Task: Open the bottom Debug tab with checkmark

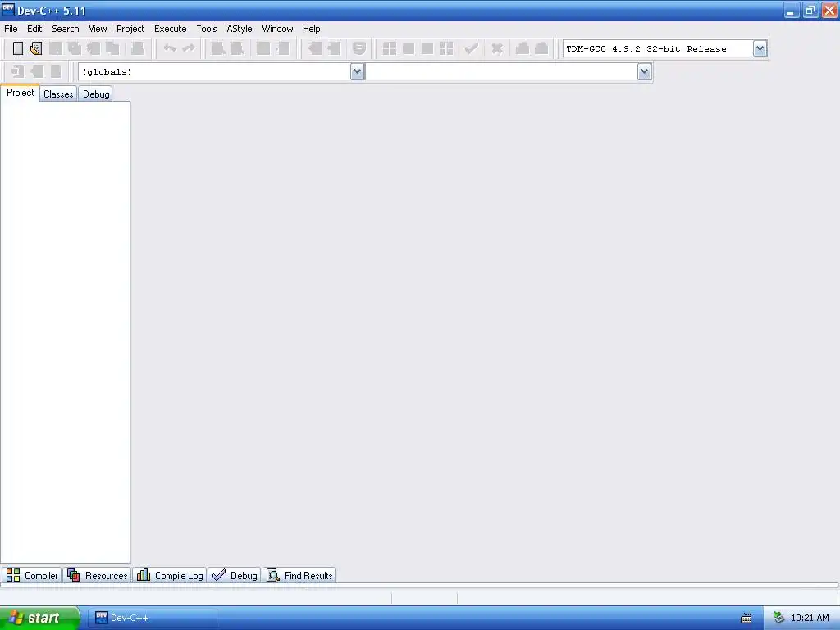Action: (x=235, y=575)
